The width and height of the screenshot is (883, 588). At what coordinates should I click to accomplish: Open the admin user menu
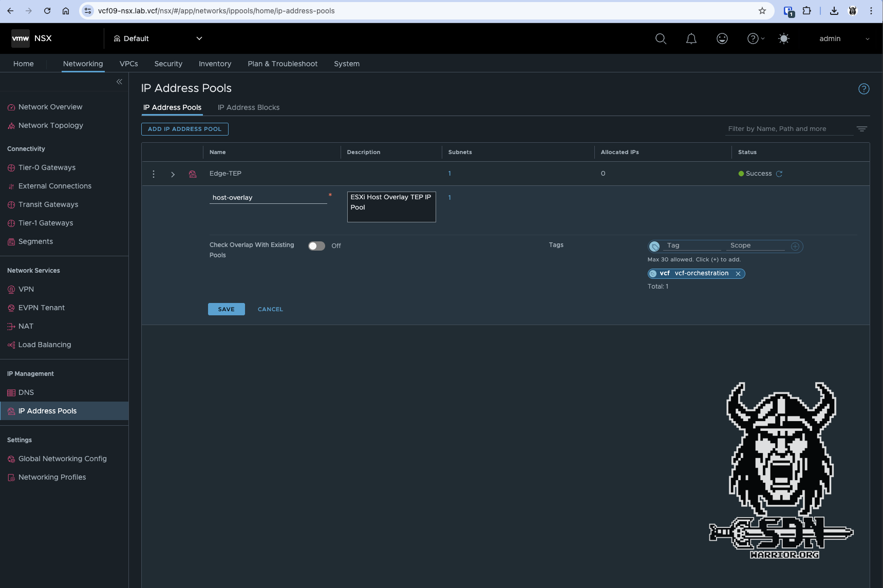coord(841,39)
